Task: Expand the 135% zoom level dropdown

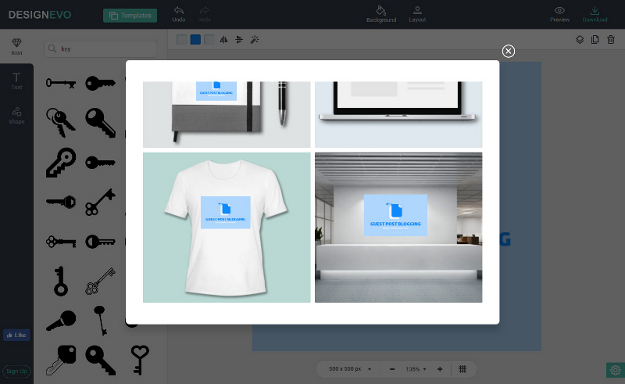Action: click(x=416, y=369)
